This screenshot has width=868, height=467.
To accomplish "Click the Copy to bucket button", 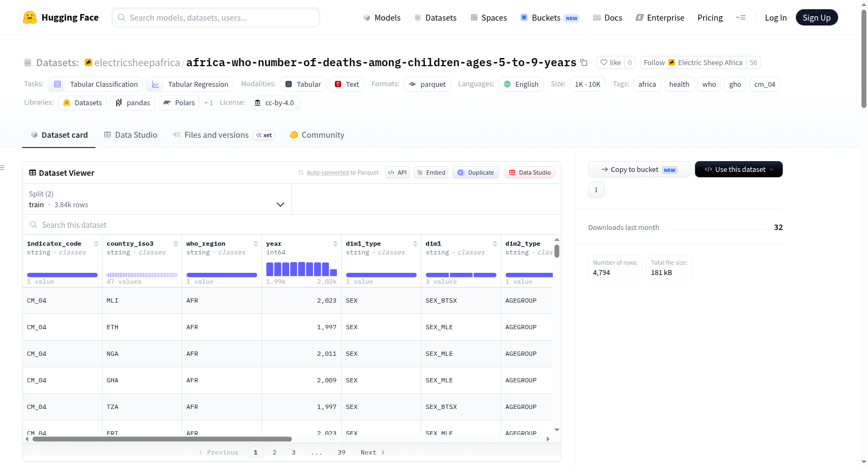I will pos(639,169).
